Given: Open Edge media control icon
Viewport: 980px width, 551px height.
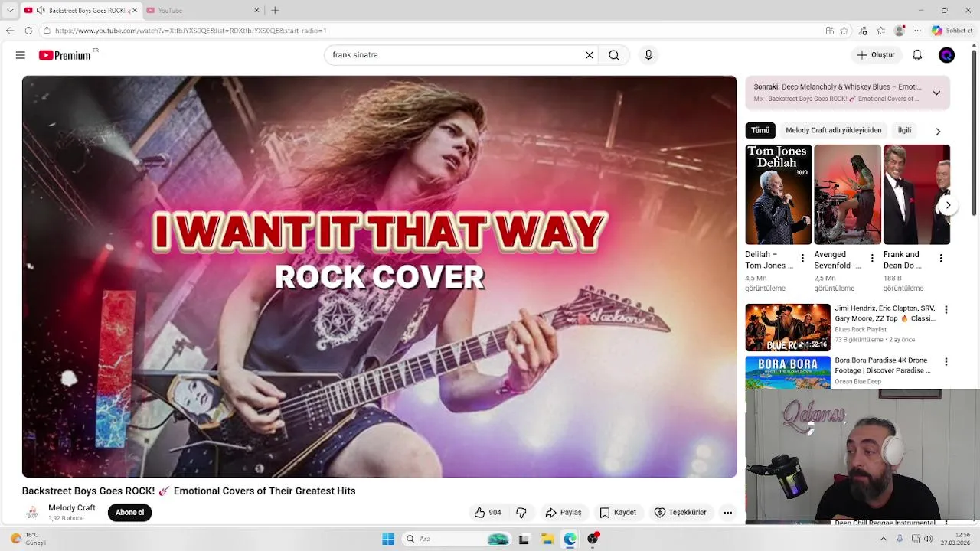Looking at the screenshot, I should coord(864,31).
